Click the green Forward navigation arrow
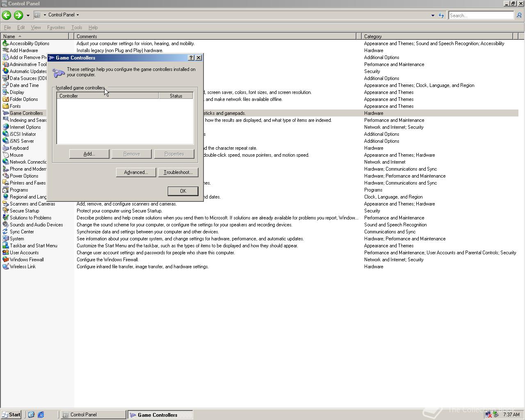Image resolution: width=525 pixels, height=420 pixels. click(18, 15)
